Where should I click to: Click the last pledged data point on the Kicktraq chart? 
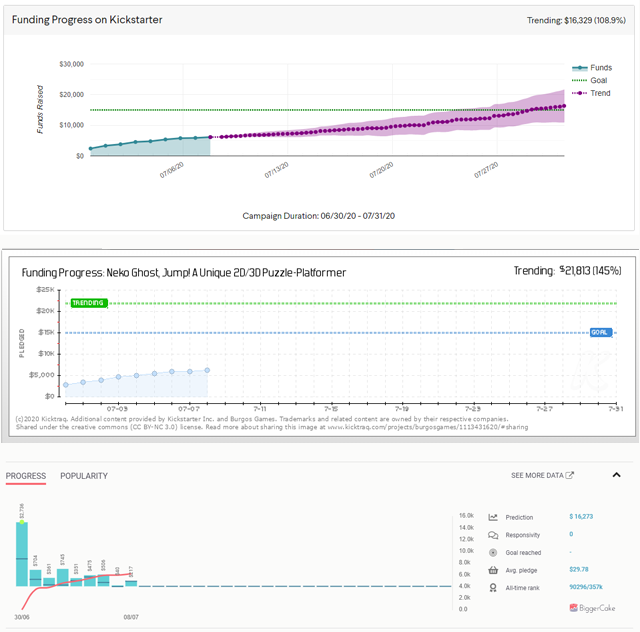click(207, 370)
